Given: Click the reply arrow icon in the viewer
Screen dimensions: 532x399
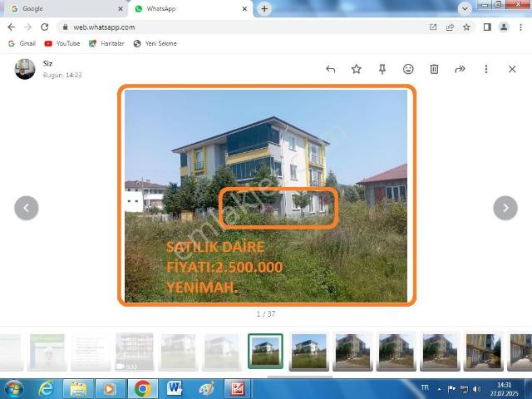Looking at the screenshot, I should pos(330,69).
